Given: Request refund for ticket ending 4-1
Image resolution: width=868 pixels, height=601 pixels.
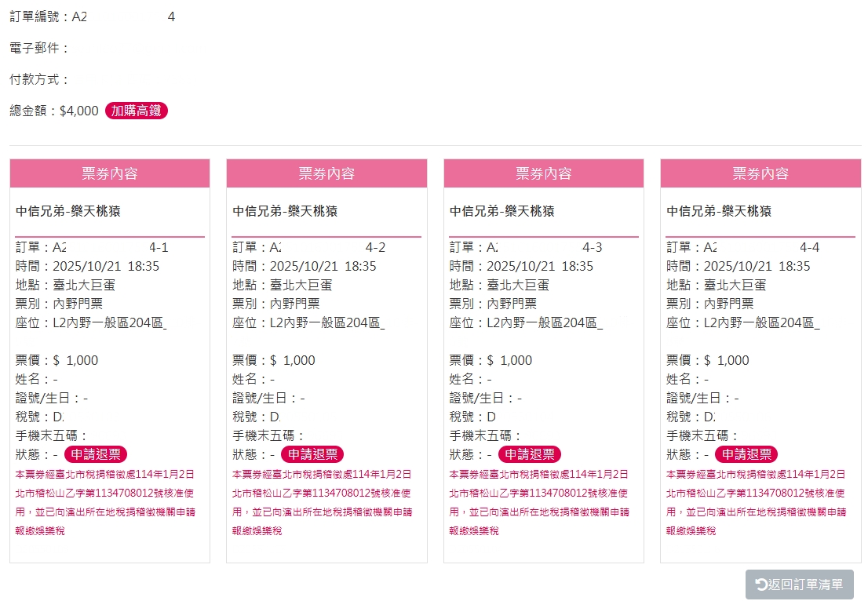Looking at the screenshot, I should [95, 454].
